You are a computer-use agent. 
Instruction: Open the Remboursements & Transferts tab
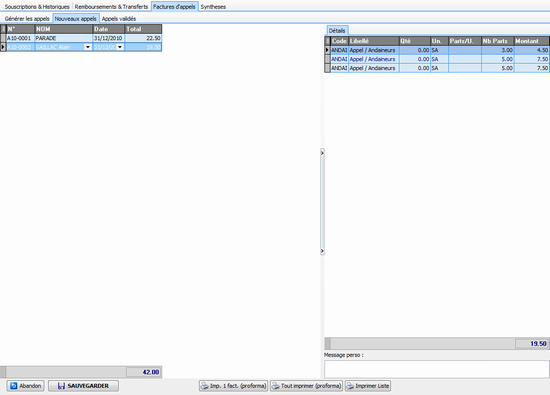[x=111, y=7]
